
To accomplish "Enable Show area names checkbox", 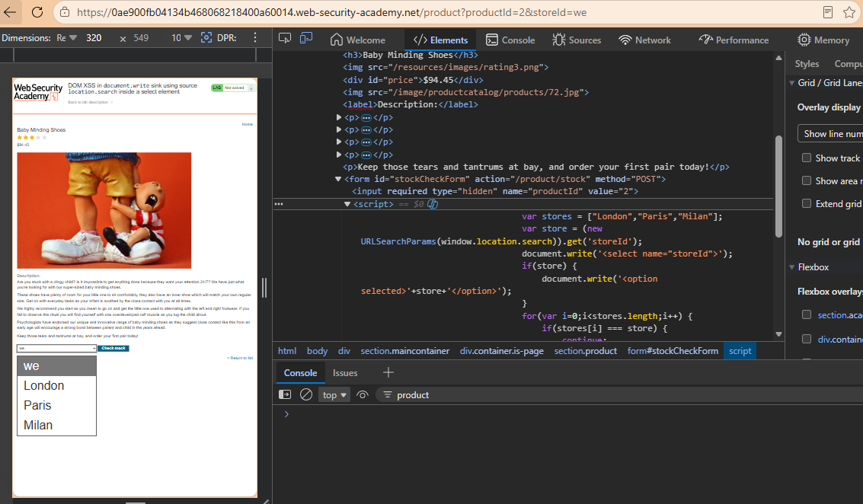I will [807, 180].
